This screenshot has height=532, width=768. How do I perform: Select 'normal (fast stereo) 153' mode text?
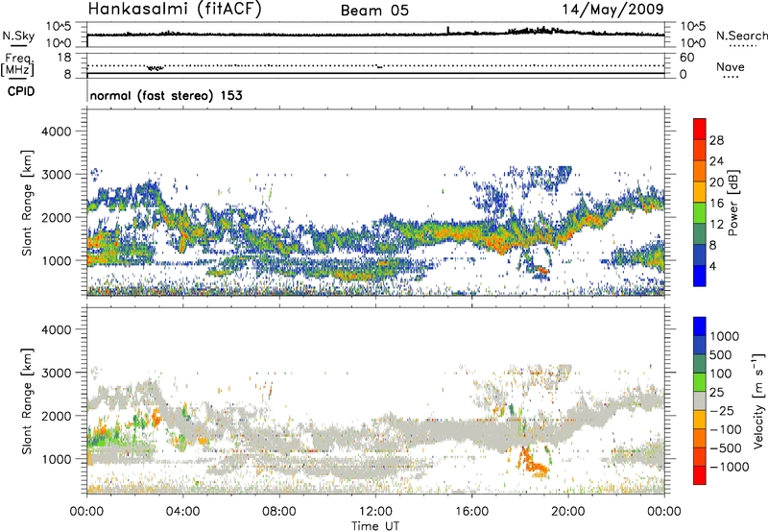coord(166,95)
